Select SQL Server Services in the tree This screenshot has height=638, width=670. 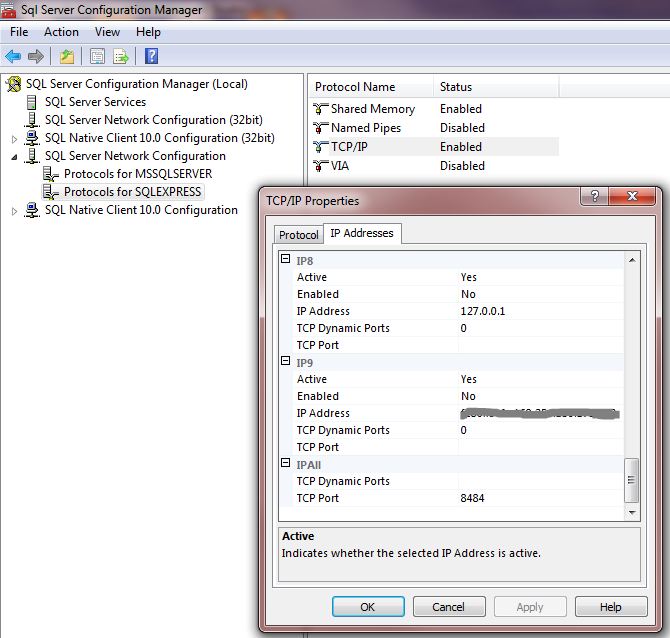pyautogui.click(x=95, y=102)
